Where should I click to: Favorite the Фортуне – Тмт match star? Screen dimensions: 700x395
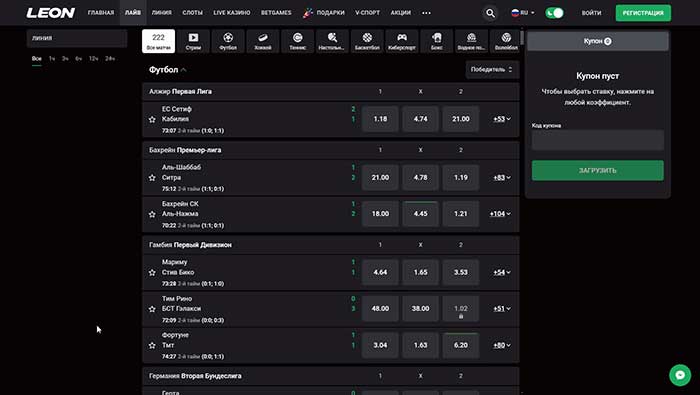click(152, 345)
